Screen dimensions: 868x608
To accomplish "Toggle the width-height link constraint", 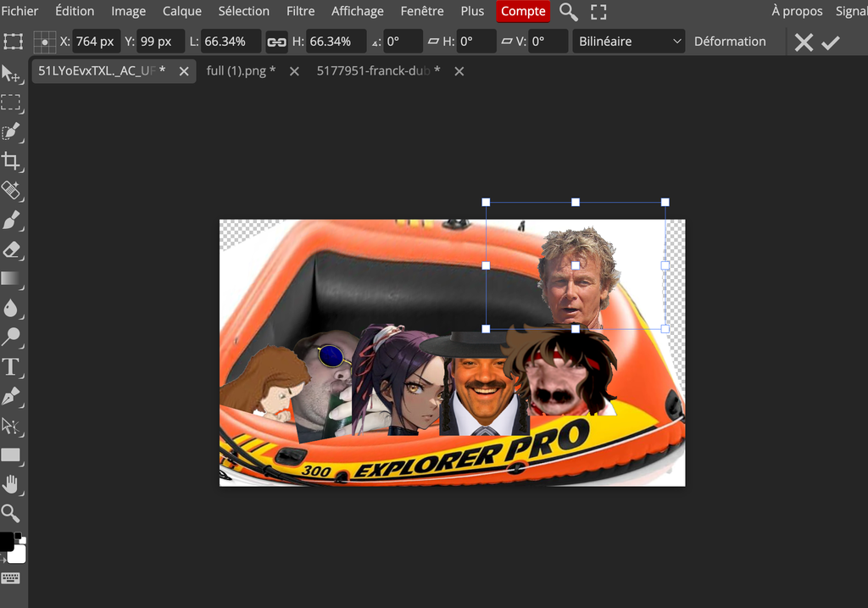I will tap(276, 42).
